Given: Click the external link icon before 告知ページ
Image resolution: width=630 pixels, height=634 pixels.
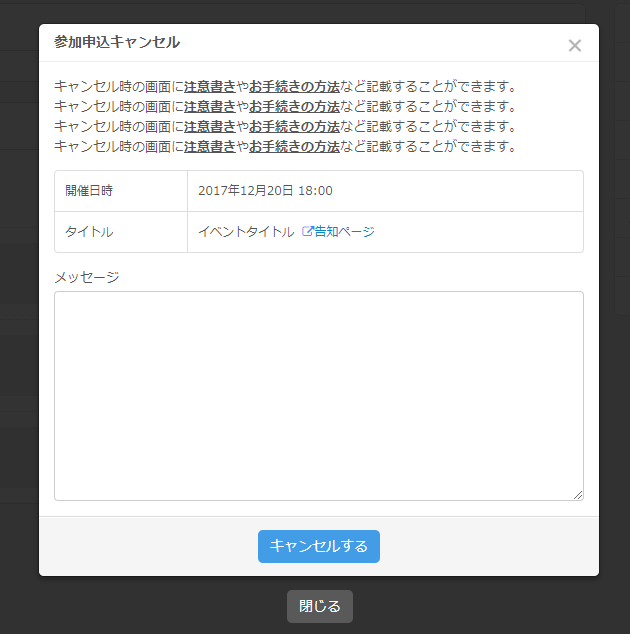Looking at the screenshot, I should (307, 232).
